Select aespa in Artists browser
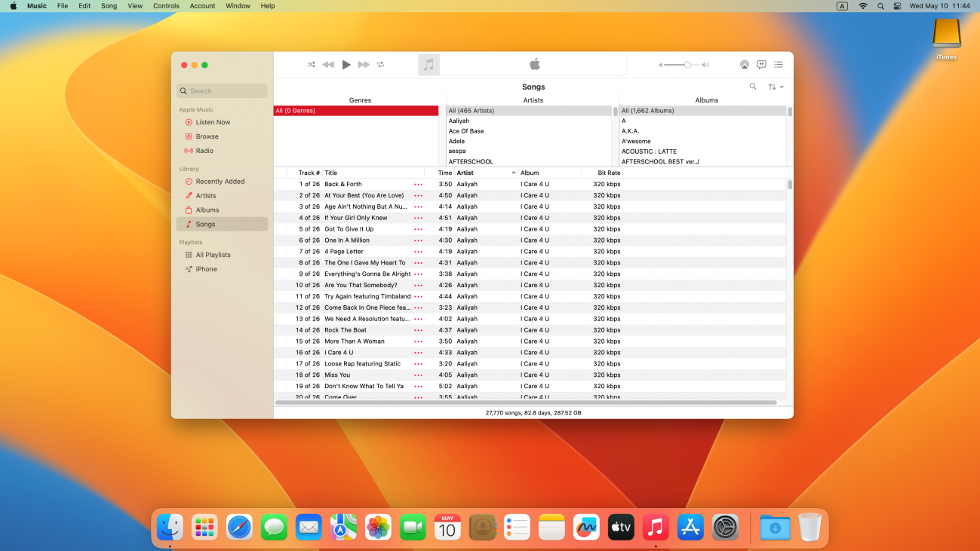980x551 pixels. pos(530,152)
